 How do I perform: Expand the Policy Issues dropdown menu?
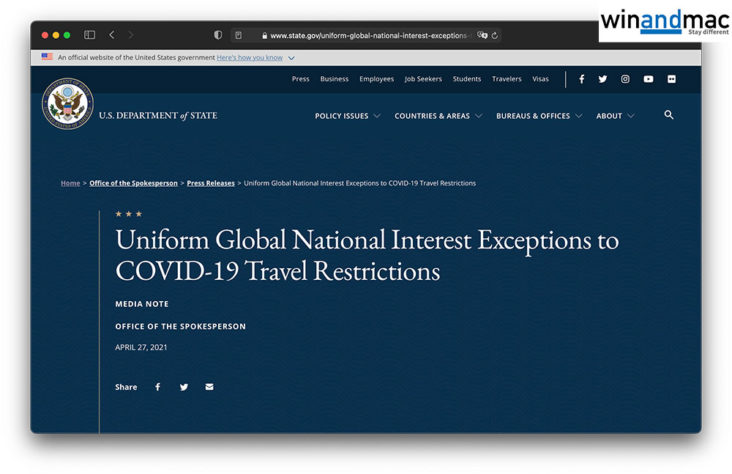click(347, 116)
